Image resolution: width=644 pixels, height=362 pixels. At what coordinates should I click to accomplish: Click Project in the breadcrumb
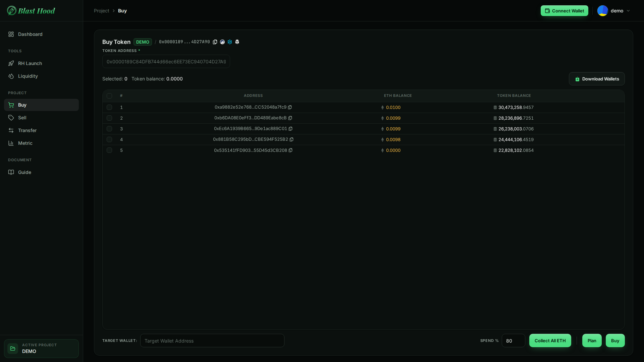pyautogui.click(x=102, y=11)
